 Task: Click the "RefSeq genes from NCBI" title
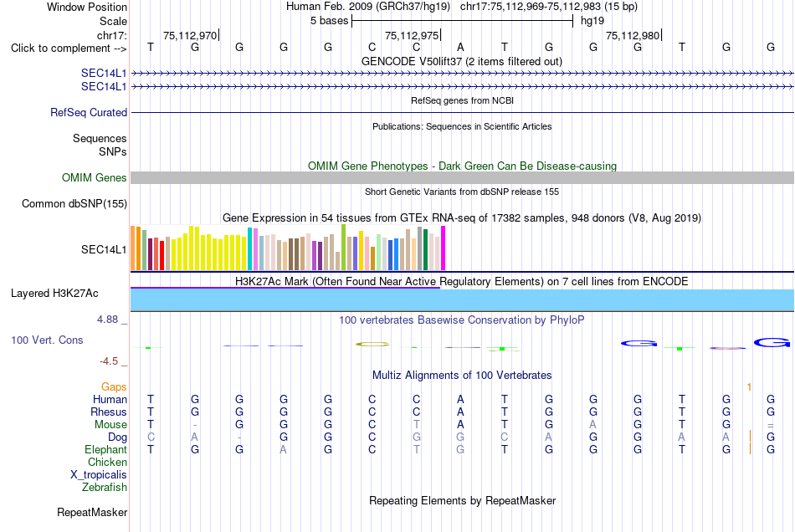coord(462,100)
